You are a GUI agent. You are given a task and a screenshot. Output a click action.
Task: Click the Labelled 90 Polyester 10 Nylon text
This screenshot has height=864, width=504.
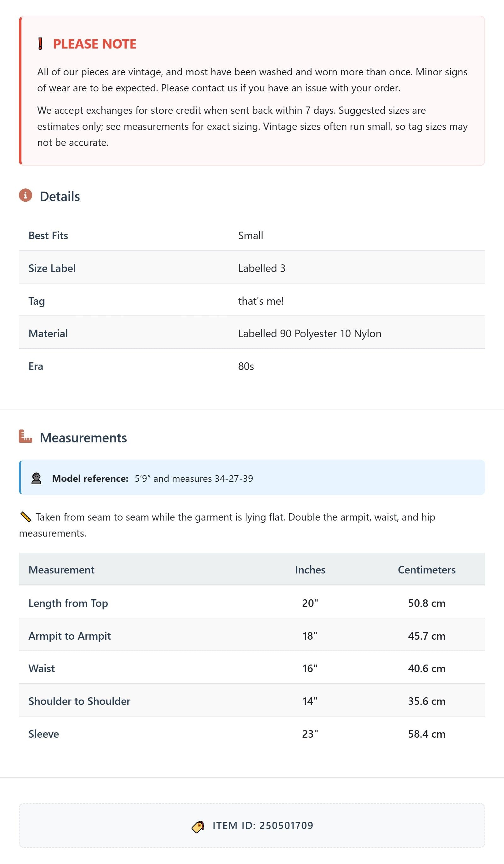click(310, 334)
